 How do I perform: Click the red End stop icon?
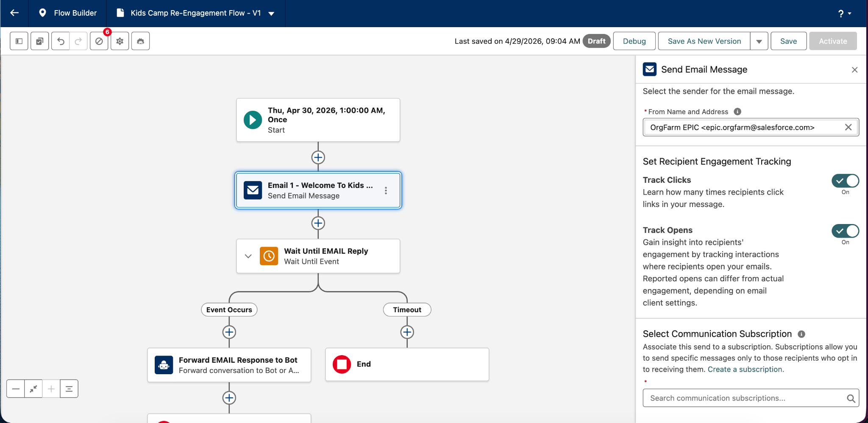(x=342, y=364)
